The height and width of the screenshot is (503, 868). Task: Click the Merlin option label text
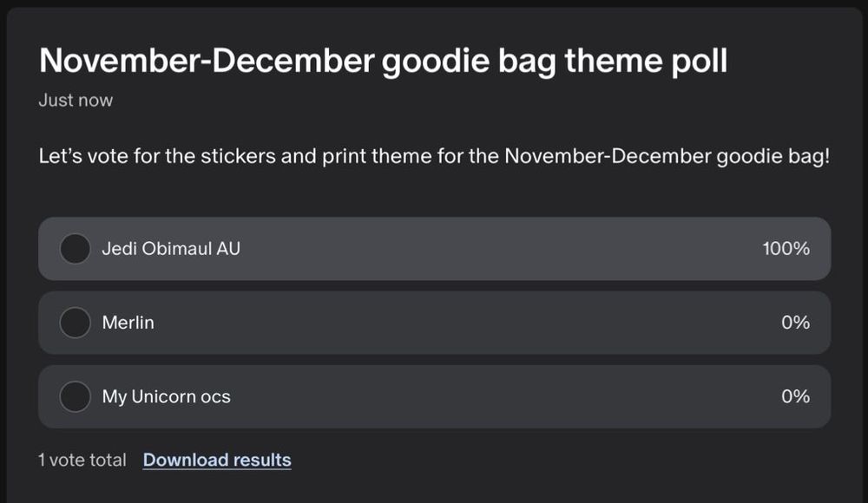128,323
